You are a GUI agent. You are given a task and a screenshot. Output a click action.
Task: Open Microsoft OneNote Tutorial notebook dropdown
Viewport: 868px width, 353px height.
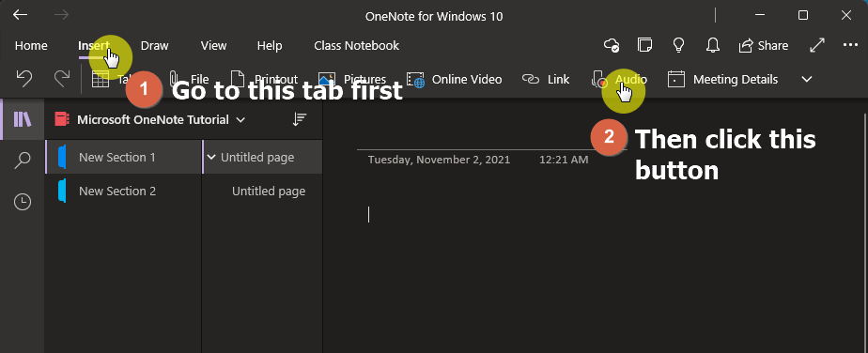[161, 119]
